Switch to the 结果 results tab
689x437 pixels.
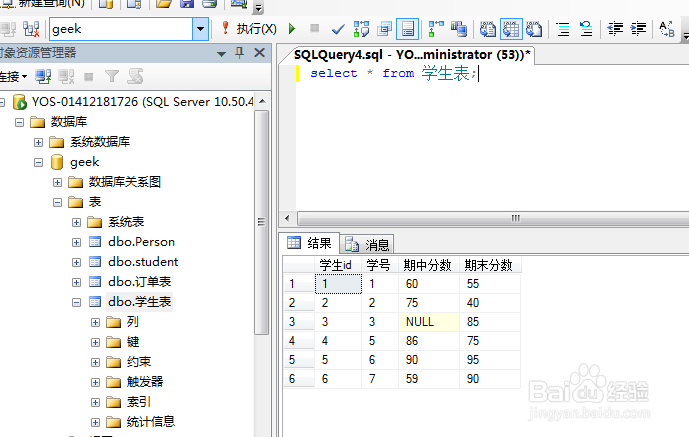point(309,243)
